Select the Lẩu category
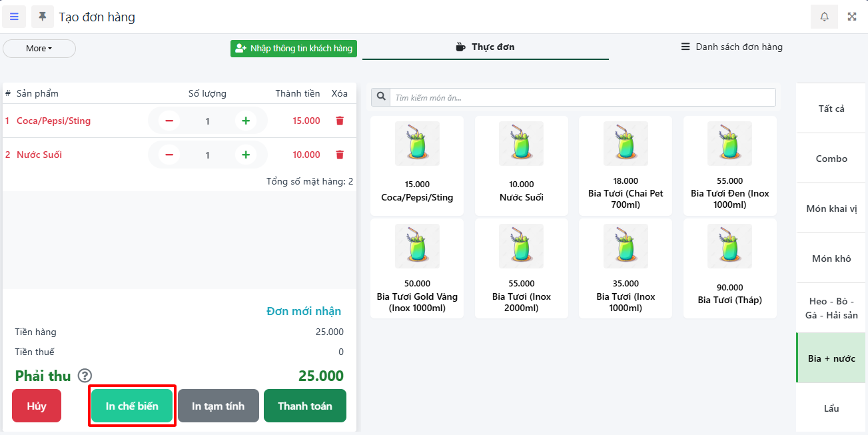Viewport: 868px width, 435px height. 831,408
